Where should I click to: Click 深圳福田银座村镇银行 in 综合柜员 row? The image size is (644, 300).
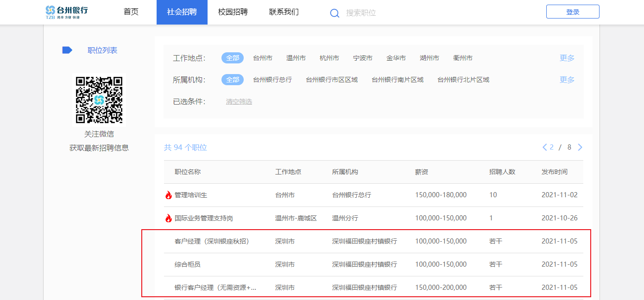click(365, 264)
